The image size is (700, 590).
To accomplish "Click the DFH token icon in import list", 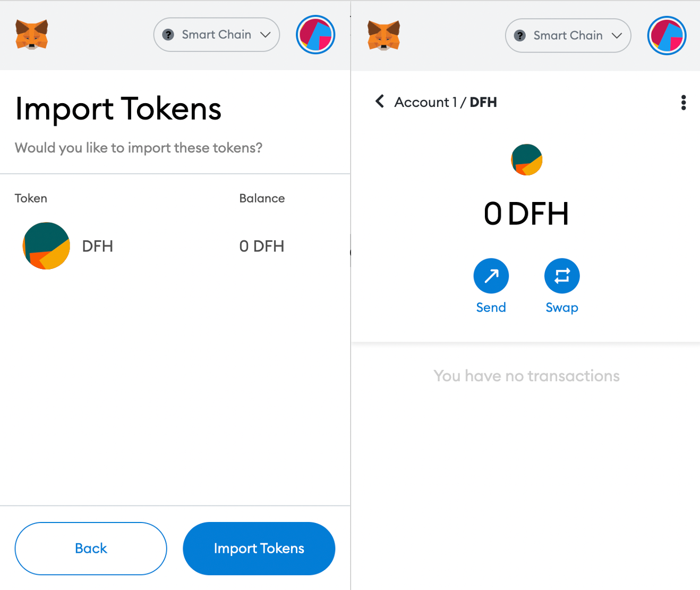I will pos(47,246).
